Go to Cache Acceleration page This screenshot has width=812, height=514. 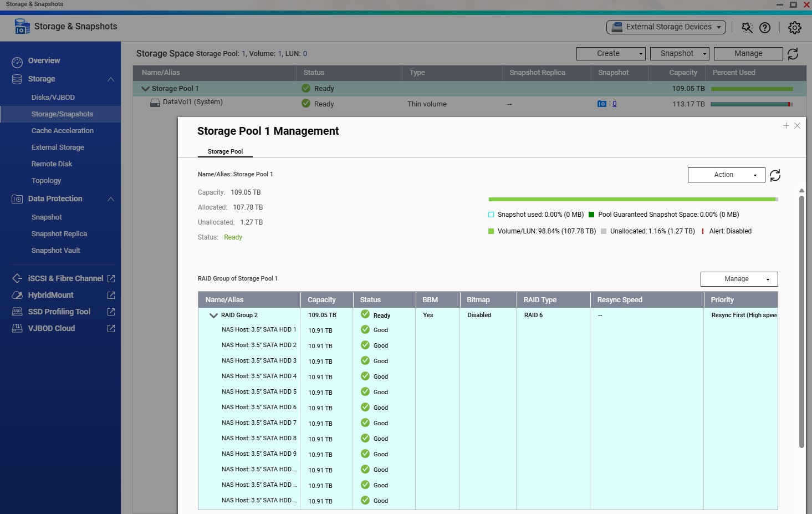tap(62, 130)
